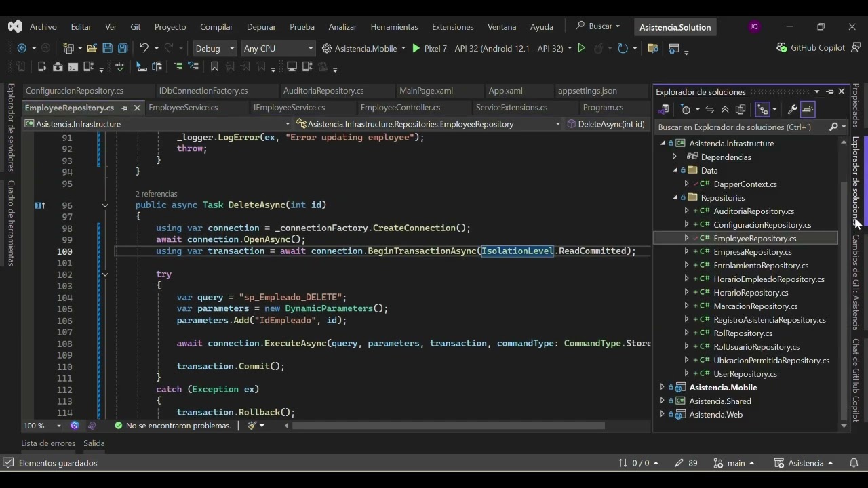Start debugging with the green play icon
868x488 pixels.
click(416, 48)
